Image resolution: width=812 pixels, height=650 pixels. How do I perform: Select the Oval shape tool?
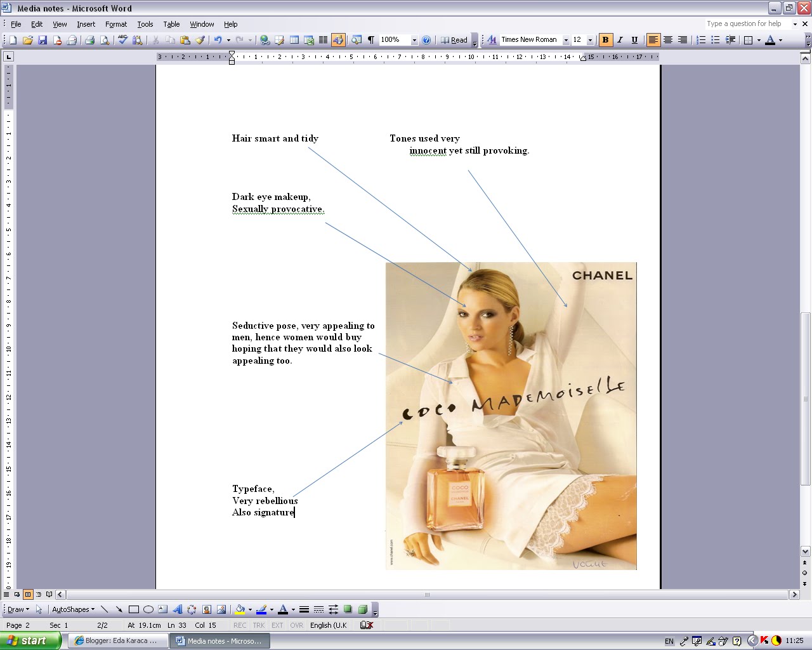coord(148,609)
